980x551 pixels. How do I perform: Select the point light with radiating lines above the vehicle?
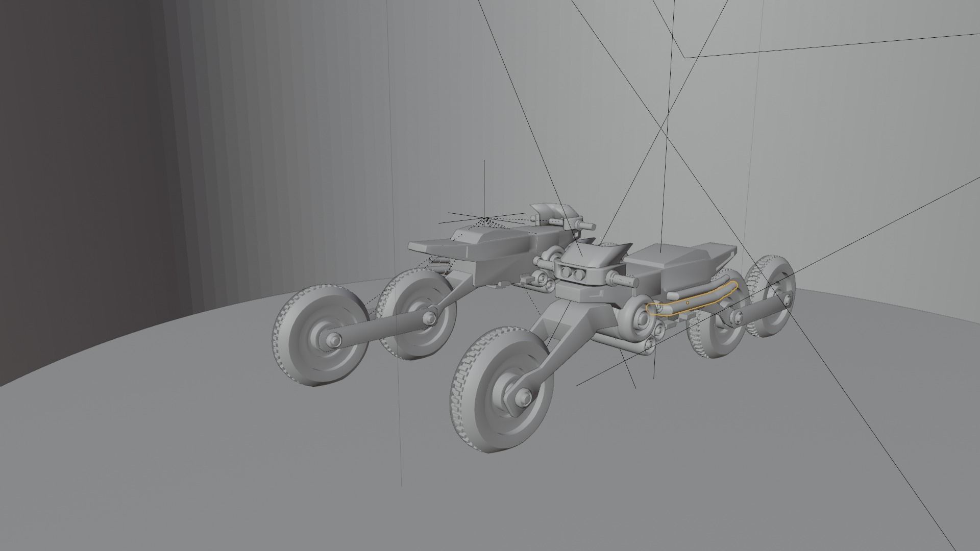point(485,219)
